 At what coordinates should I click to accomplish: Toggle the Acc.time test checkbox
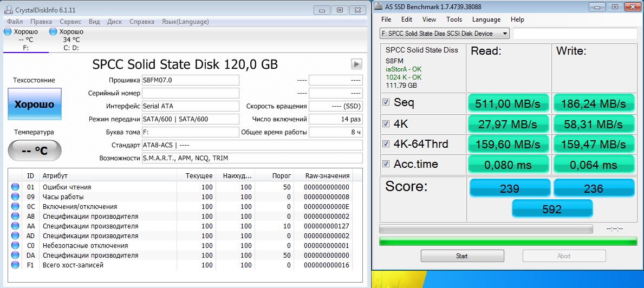[386, 163]
